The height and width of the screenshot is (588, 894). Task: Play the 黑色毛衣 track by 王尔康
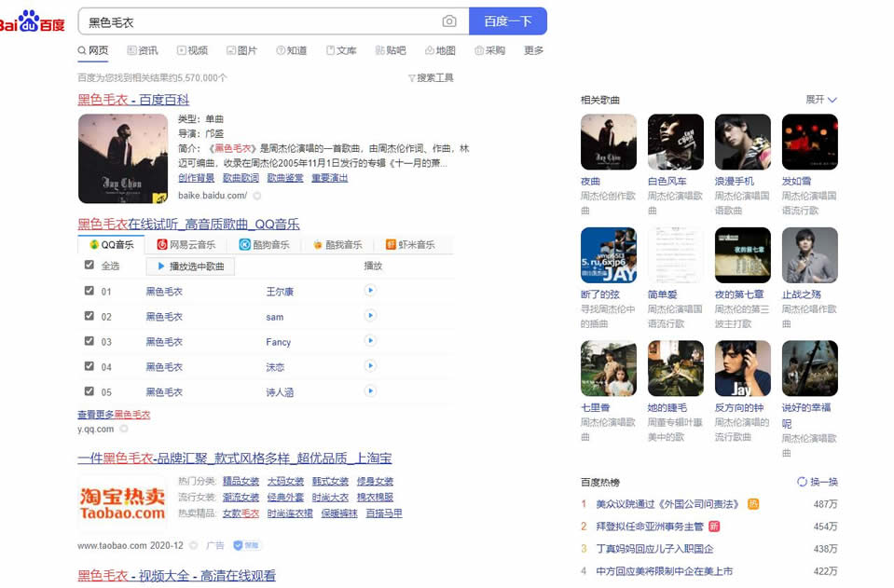[369, 291]
